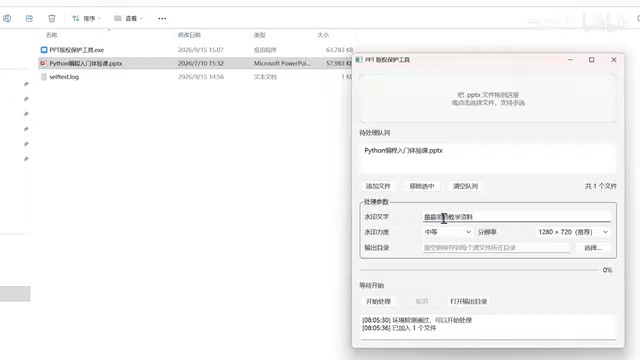The height and width of the screenshot is (360, 640).
Task: Click the 0% progress percentage label
Action: (607, 270)
